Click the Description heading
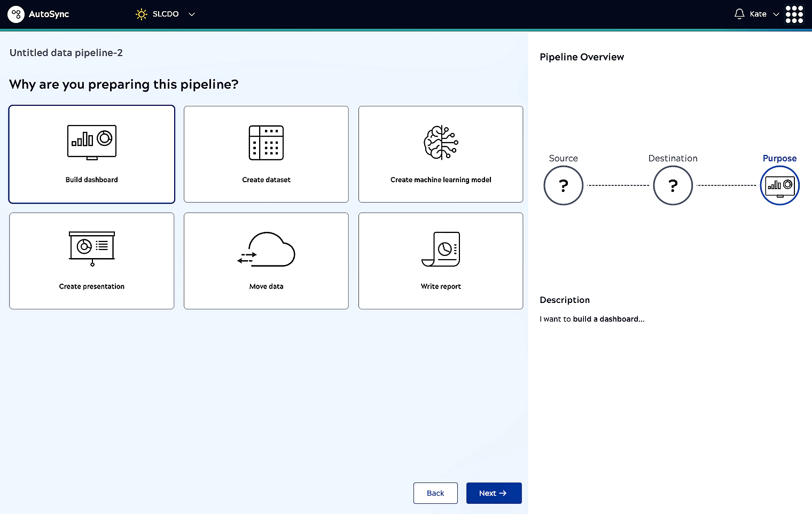 click(x=565, y=300)
